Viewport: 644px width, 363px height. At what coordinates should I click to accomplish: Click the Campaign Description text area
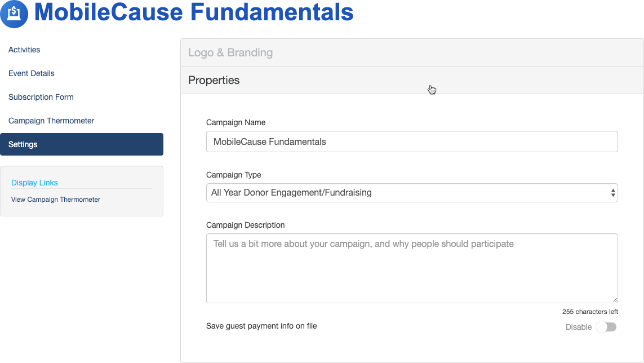tap(412, 268)
